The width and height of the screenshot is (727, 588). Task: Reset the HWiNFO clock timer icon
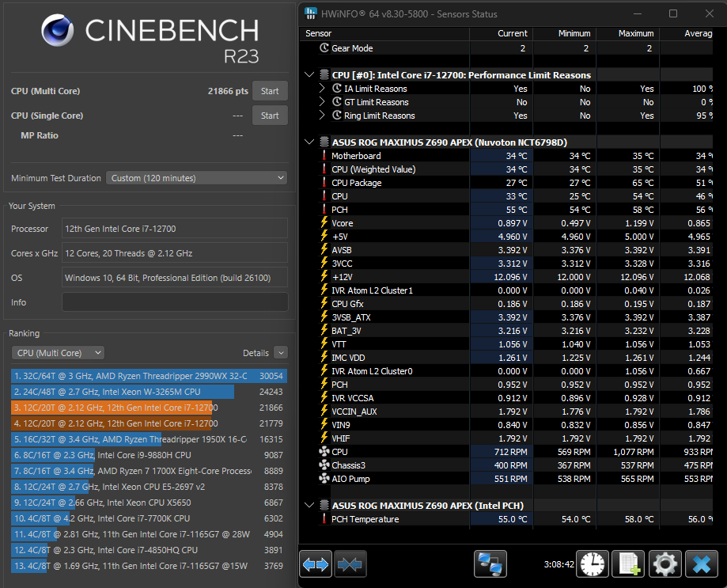coord(592,564)
